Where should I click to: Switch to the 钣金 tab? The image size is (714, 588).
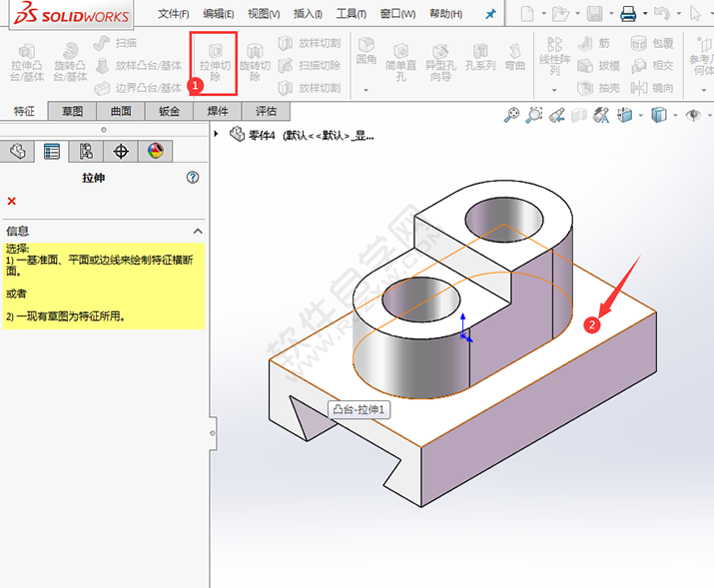pyautogui.click(x=169, y=111)
